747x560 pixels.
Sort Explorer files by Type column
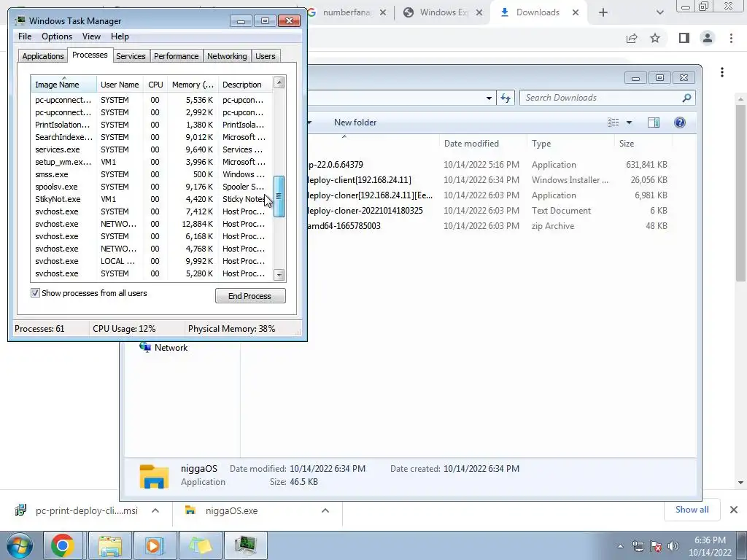[570, 144]
